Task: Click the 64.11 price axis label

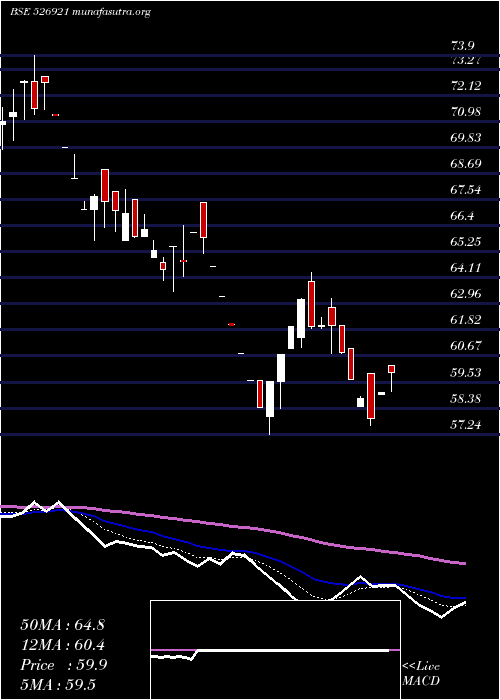Action: pyautogui.click(x=466, y=267)
